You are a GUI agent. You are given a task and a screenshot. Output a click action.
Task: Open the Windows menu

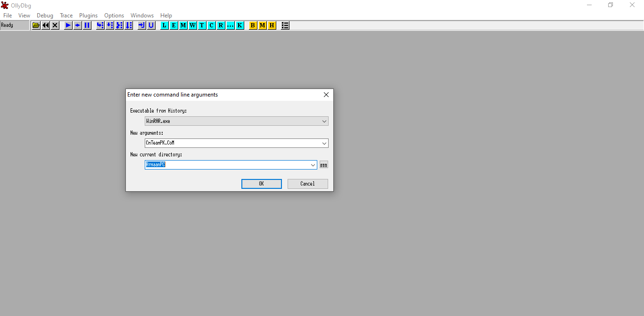[142, 16]
